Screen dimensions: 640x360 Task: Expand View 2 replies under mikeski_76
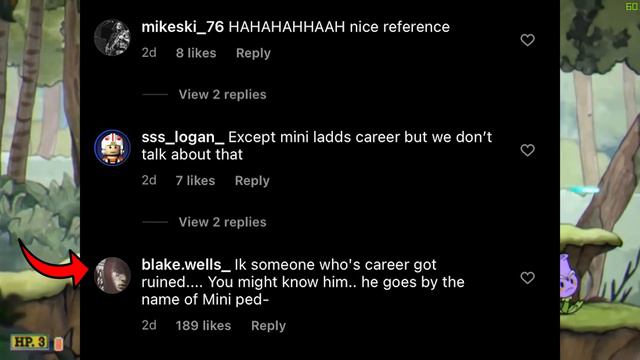[222, 94]
